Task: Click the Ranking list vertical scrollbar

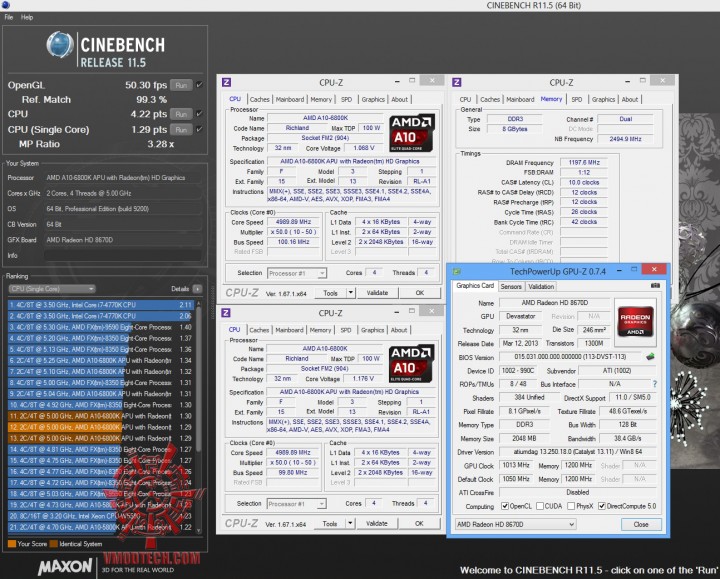Action: coord(199,417)
